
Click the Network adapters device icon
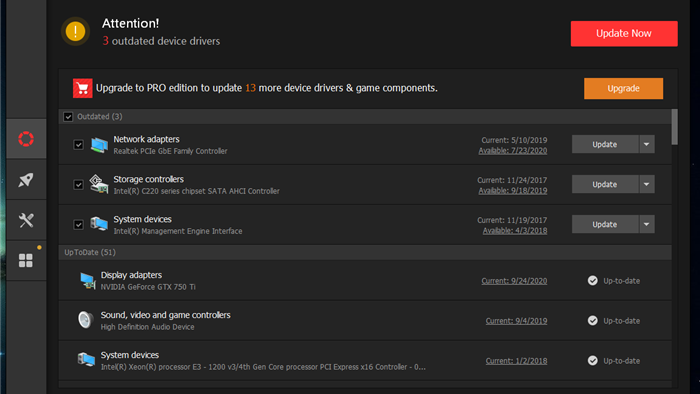coord(99,145)
